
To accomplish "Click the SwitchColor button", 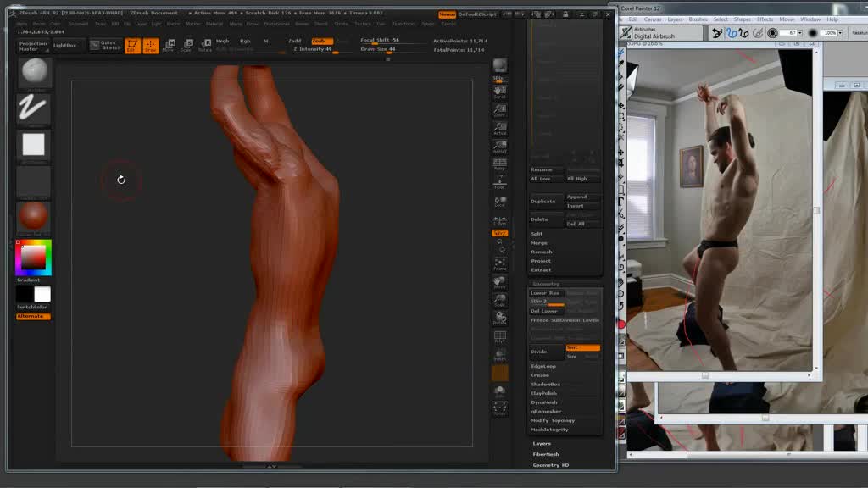I will tap(33, 307).
